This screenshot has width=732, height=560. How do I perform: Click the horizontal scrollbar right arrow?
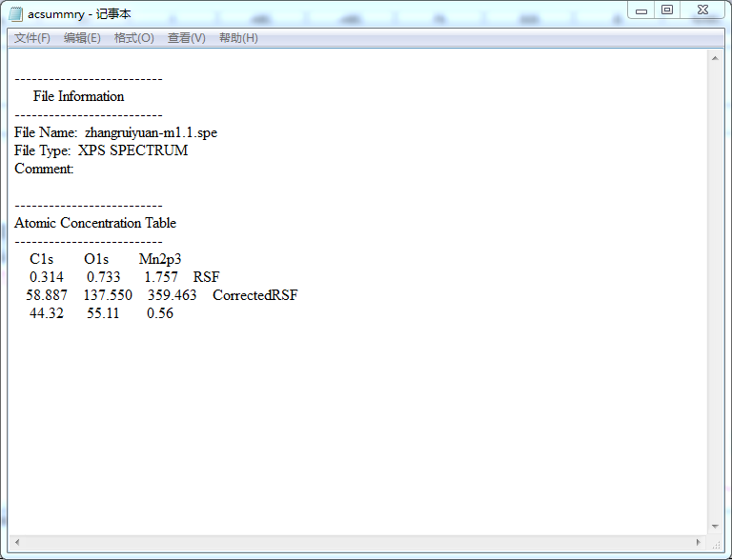point(698,542)
